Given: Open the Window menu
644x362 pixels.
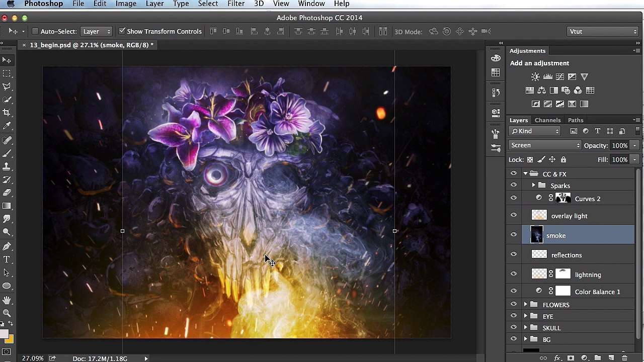Looking at the screenshot, I should (x=311, y=4).
